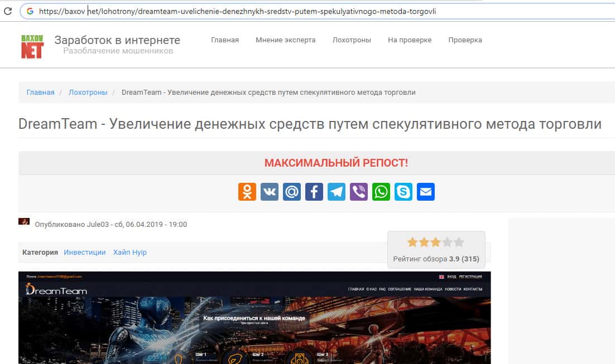Share via the Telegram icon
This screenshot has height=364, width=615.
coord(337,192)
